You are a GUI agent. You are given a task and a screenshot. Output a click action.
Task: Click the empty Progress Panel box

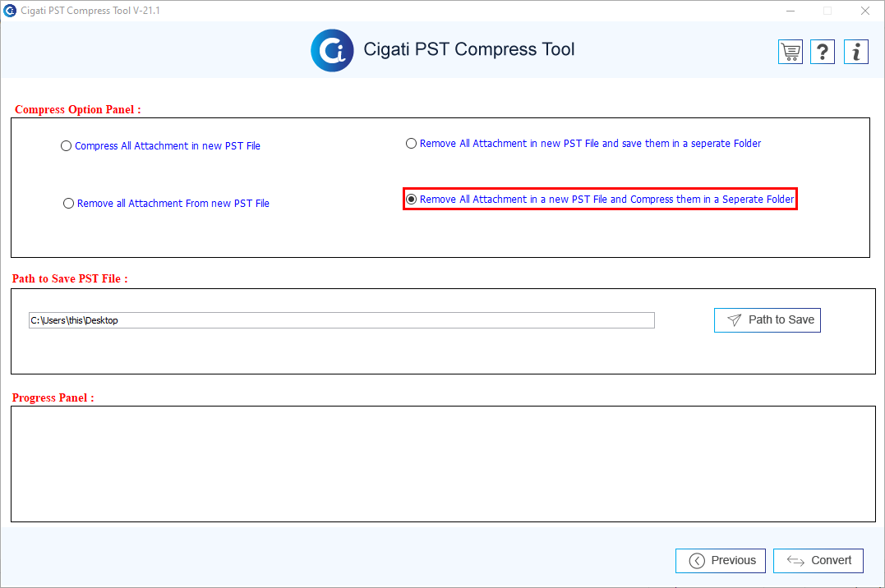[x=443, y=464]
